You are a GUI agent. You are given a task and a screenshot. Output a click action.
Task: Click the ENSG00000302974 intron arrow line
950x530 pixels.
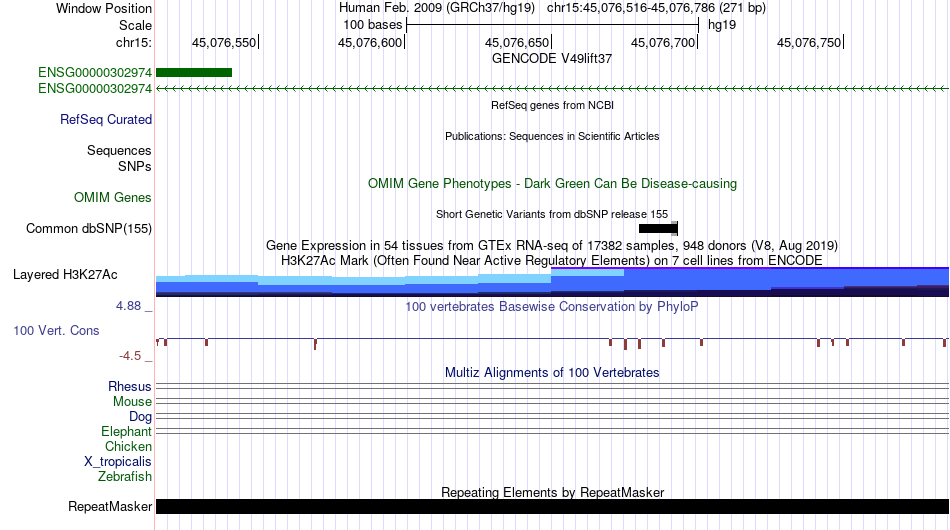(x=552, y=88)
